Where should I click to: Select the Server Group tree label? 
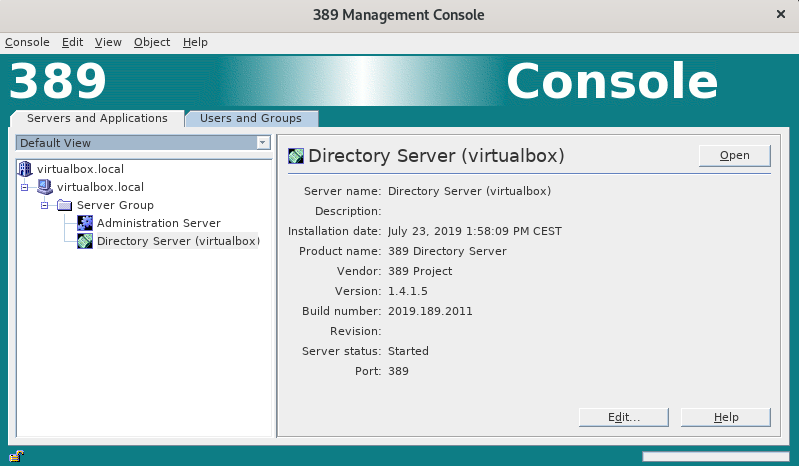click(x=115, y=205)
